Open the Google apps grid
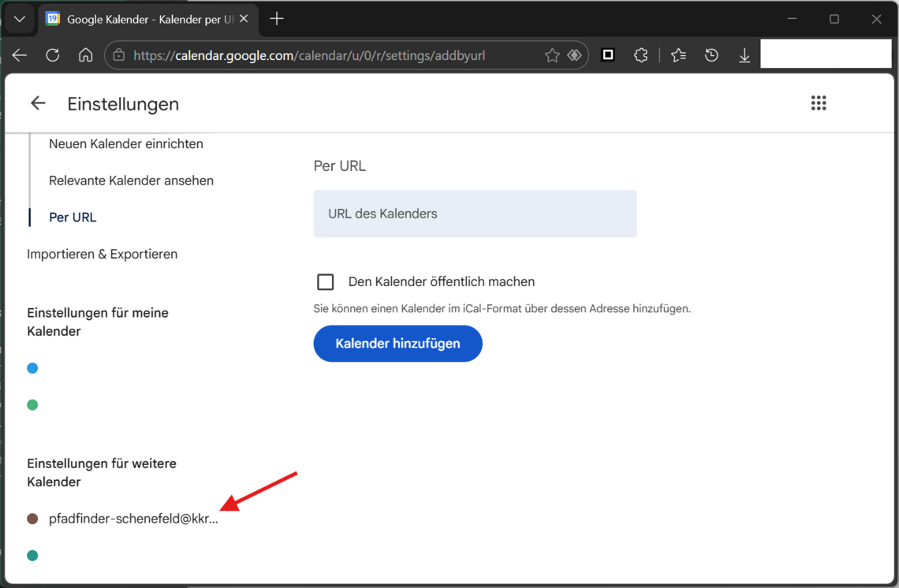The width and height of the screenshot is (899, 588). [819, 103]
